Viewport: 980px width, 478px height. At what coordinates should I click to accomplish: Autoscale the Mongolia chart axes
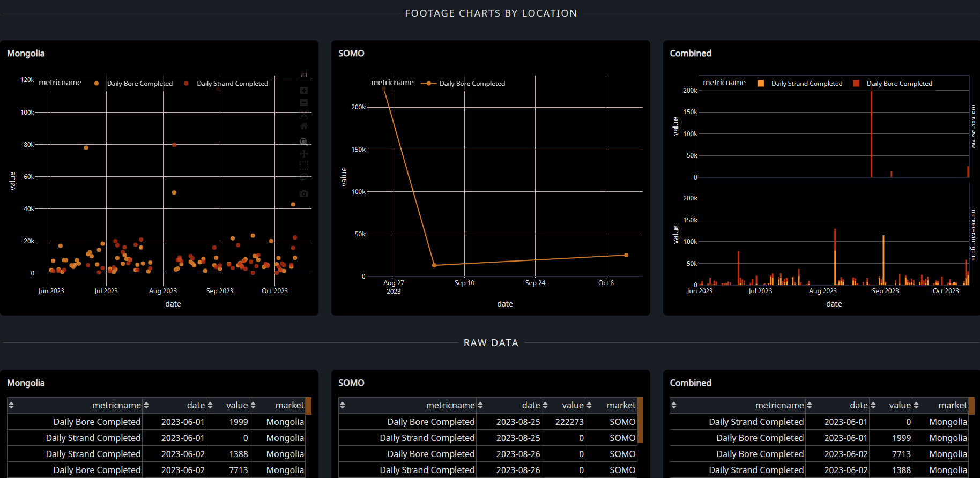point(304,114)
